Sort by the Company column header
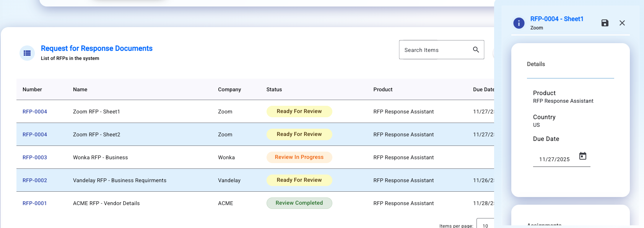 [x=229, y=89]
